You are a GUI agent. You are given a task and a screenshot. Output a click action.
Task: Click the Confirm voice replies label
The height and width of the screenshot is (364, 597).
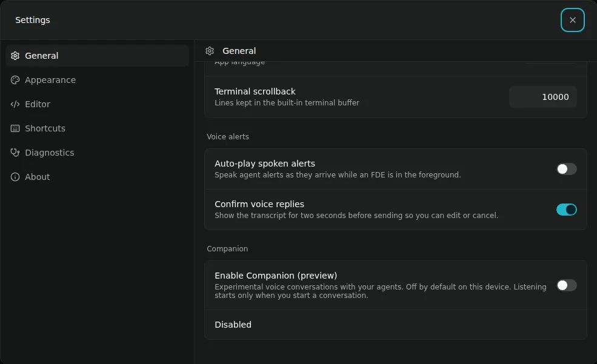tap(259, 204)
